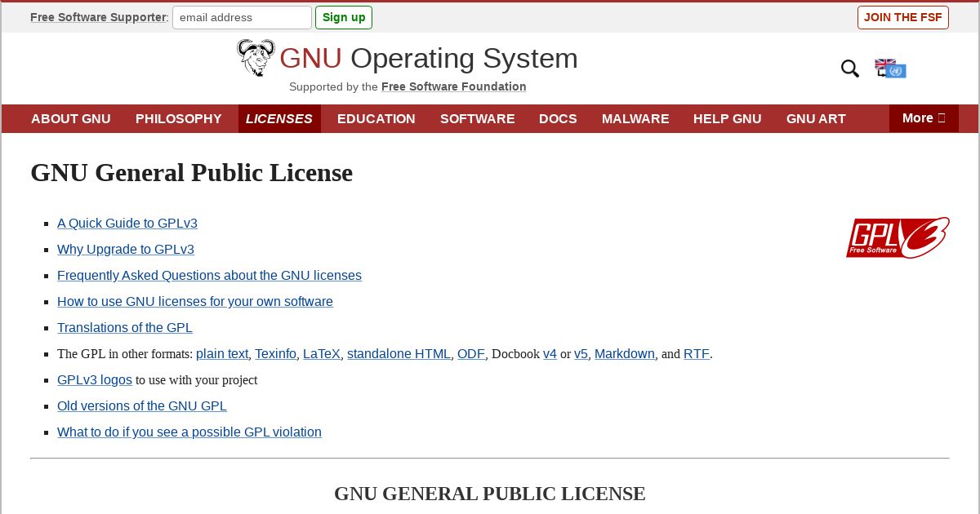The image size is (980, 514).
Task: Open the Docbook v4 link
Action: pyautogui.click(x=550, y=354)
